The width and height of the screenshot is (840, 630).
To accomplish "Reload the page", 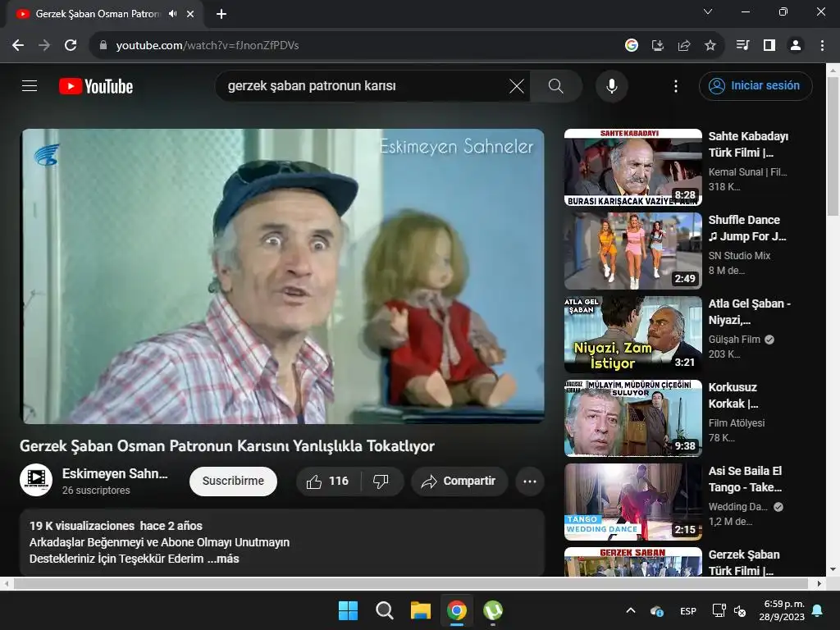I will 71,46.
